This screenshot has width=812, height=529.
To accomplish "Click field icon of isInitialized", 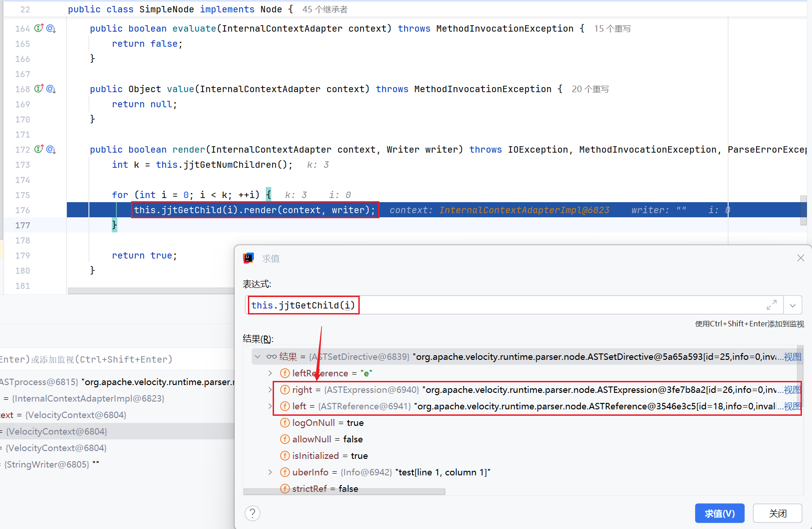I will coord(285,456).
